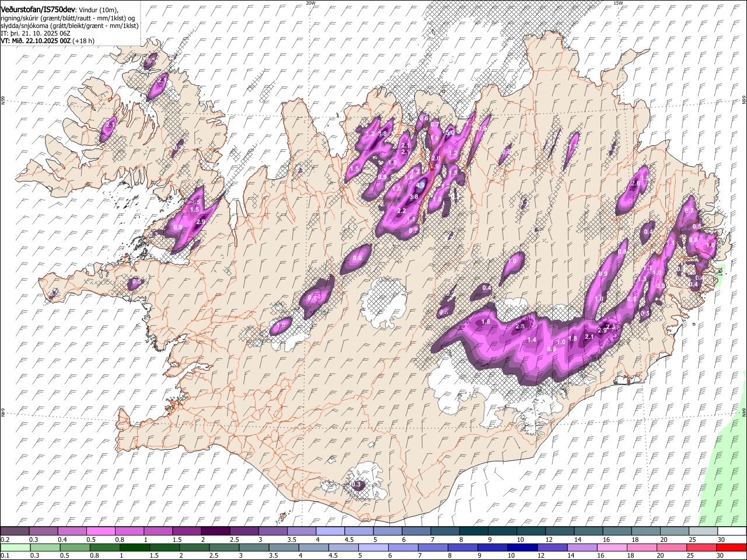The width and height of the screenshot is (747, 560).
Task: Pick the dusky purple 0.2 swatch in upper scale
Action: tap(15, 531)
